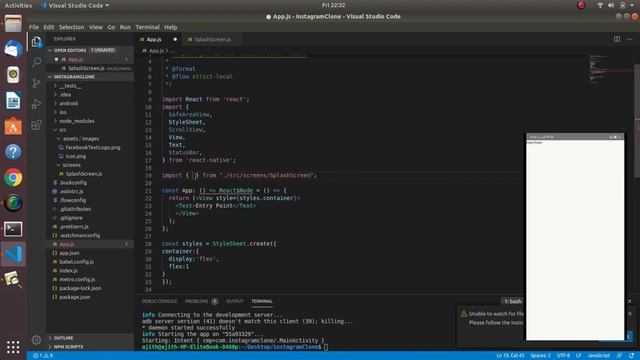Open the Manage gear icon
This screenshot has width=640, height=360.
tap(36, 340)
